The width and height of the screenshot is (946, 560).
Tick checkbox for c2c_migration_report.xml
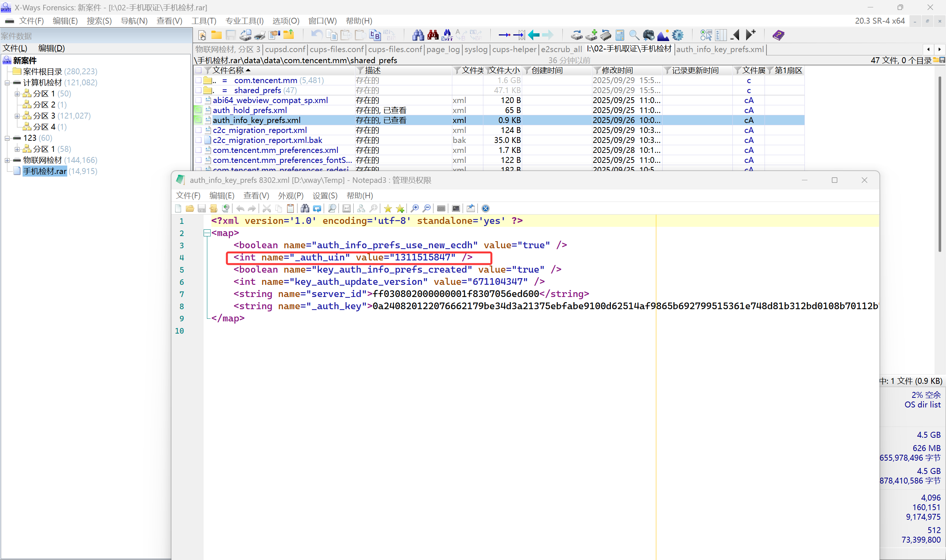coord(198,130)
